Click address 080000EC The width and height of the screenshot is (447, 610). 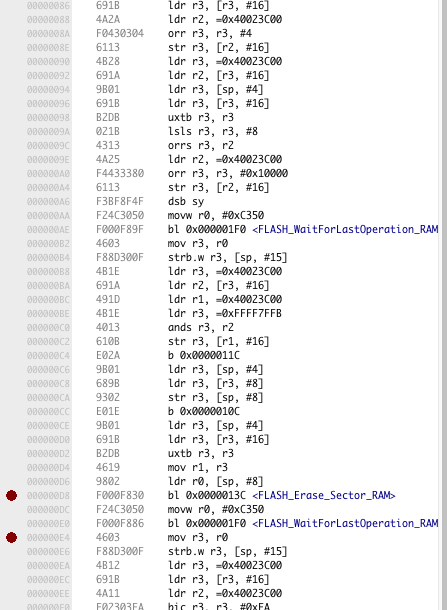[x=48, y=579]
